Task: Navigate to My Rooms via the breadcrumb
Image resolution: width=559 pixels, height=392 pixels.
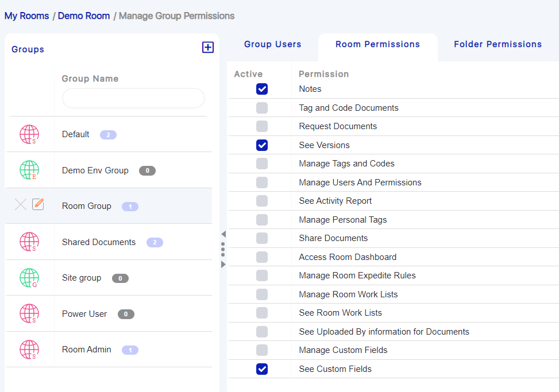Action: pos(26,16)
